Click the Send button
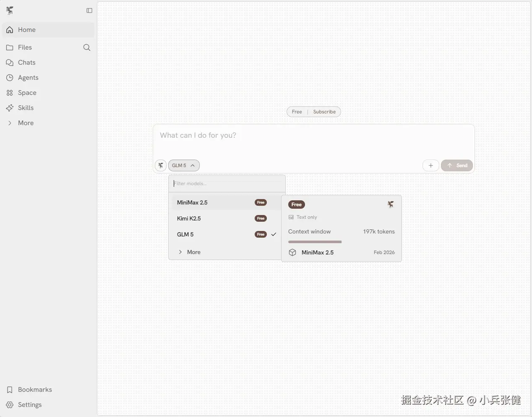532x417 pixels. [x=457, y=165]
